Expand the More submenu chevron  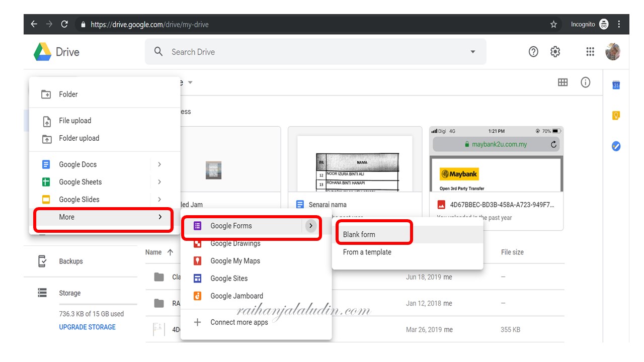point(160,217)
